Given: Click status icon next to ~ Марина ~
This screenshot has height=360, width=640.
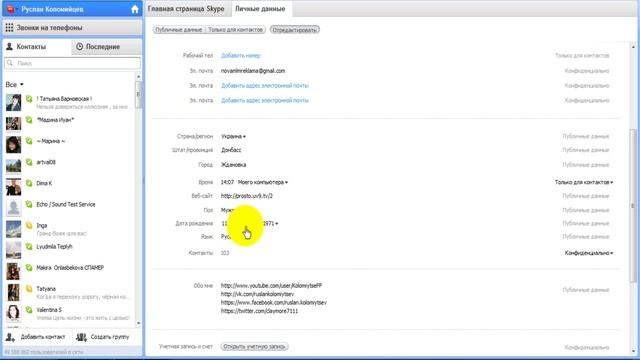Looking at the screenshot, I should coord(29,141).
